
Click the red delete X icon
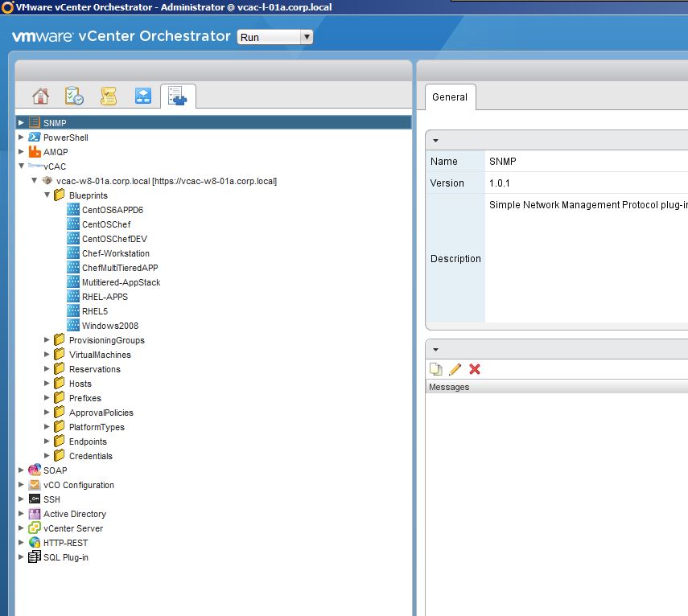(474, 369)
